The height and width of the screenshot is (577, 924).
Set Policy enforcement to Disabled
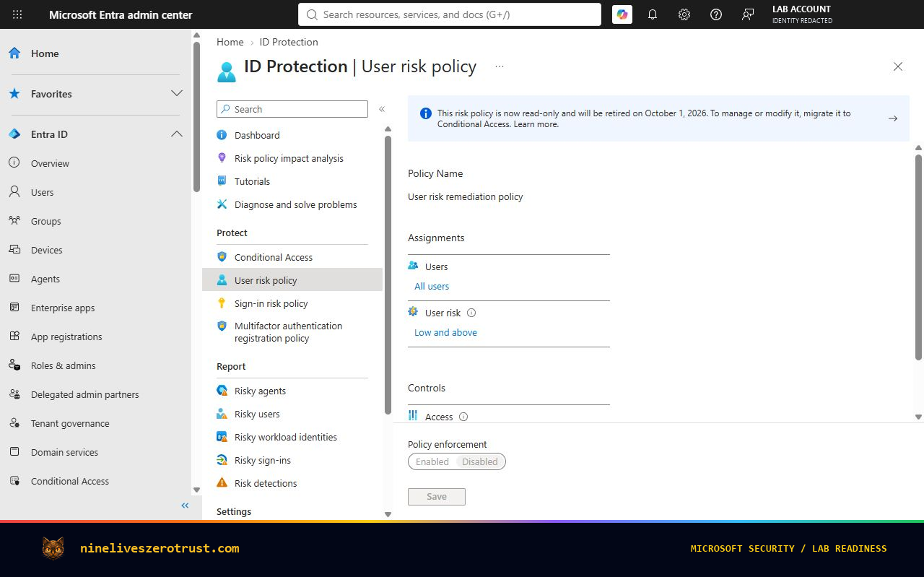480,461
